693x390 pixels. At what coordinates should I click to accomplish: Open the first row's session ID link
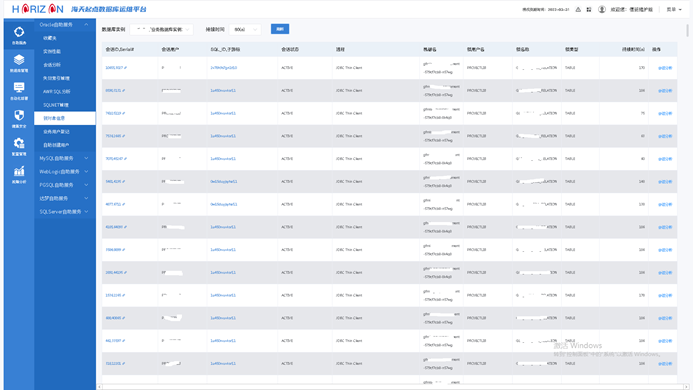(x=116, y=68)
